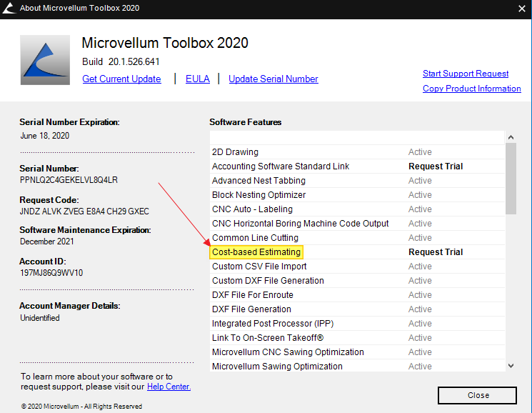Click the features list scrollbar thumb
The width and height of the screenshot is (532, 413).
pos(511,179)
